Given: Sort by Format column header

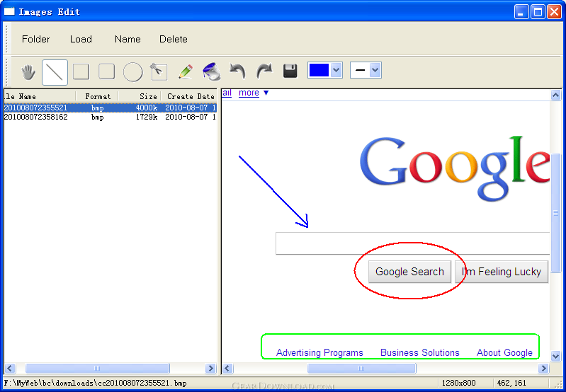Looking at the screenshot, I should point(98,96).
